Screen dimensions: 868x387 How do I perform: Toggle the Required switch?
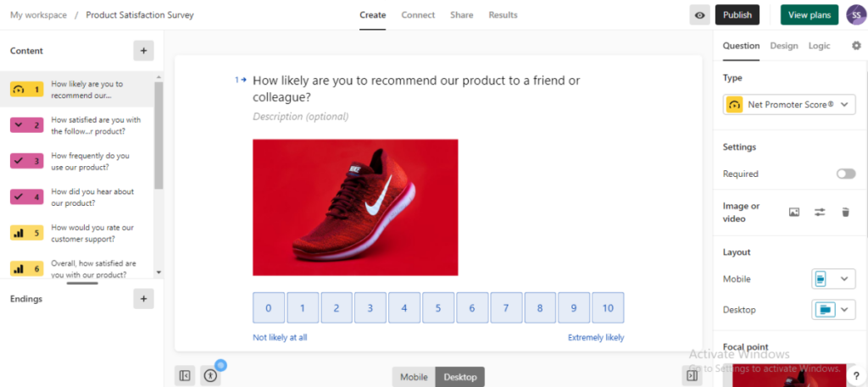[845, 174]
